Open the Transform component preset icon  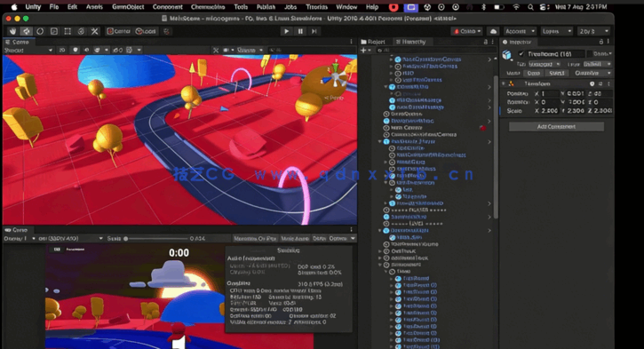[600, 83]
